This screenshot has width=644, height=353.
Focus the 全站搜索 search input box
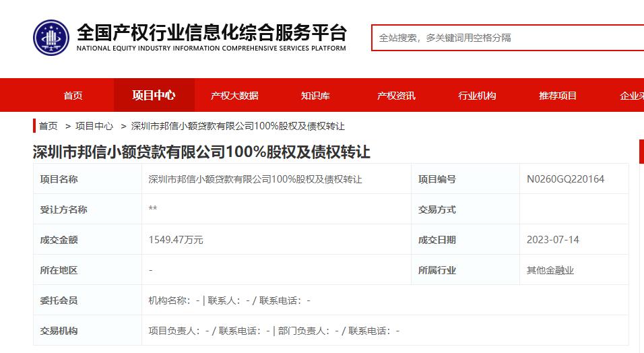click(x=507, y=38)
